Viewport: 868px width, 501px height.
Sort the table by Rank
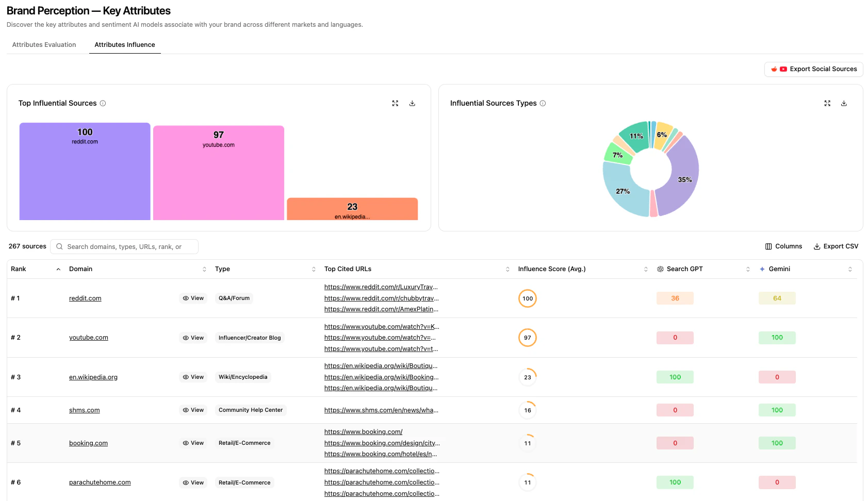[58, 269]
